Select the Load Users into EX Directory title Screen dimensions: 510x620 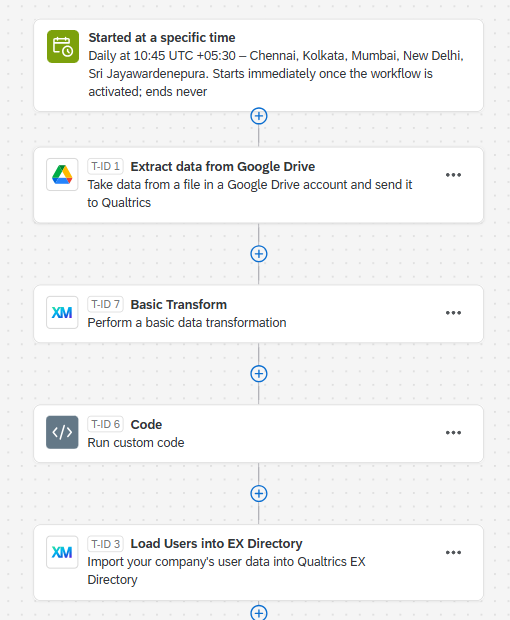pos(216,544)
